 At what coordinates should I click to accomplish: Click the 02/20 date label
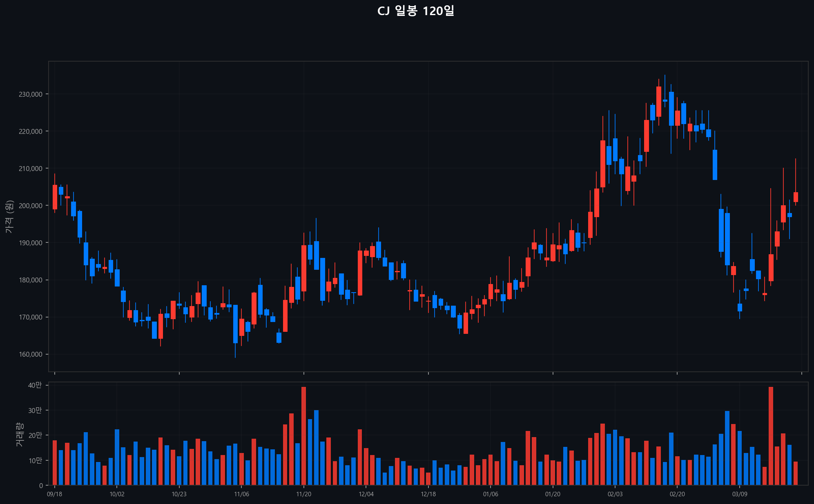coord(677,494)
